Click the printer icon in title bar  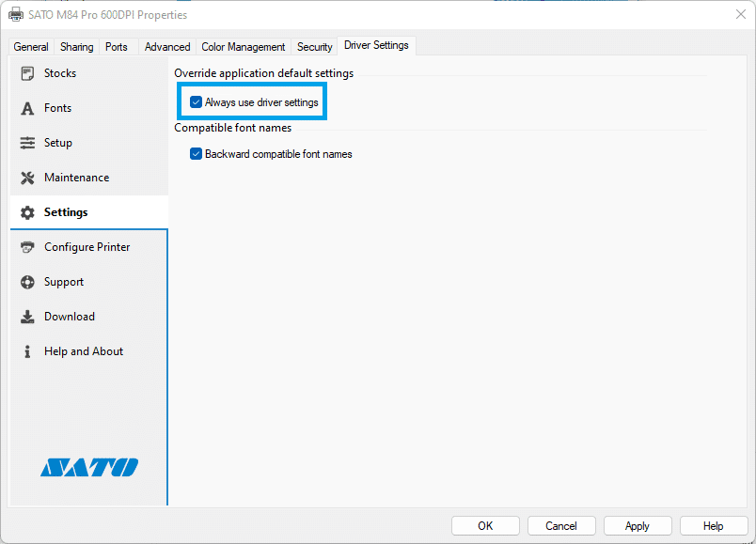click(16, 14)
